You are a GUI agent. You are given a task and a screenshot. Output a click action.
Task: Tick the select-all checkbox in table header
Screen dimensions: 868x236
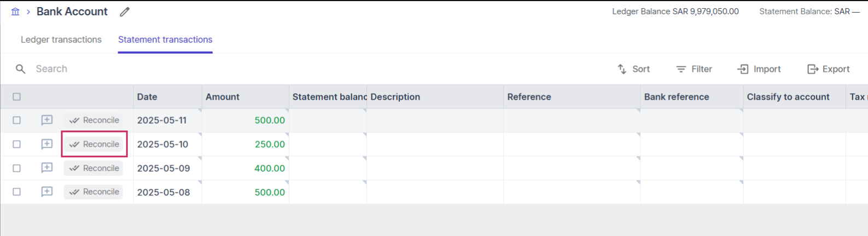[16, 97]
